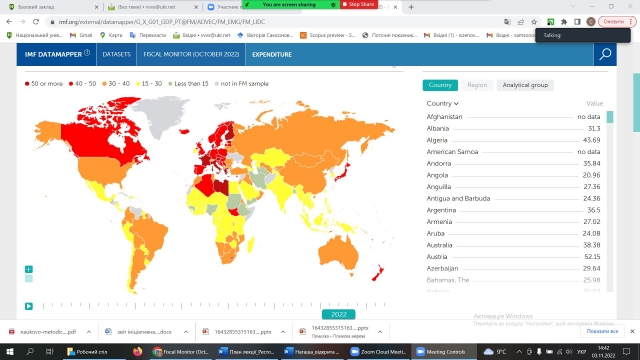
Task: Select the 2022 marker on the timeline
Action: 338,314
